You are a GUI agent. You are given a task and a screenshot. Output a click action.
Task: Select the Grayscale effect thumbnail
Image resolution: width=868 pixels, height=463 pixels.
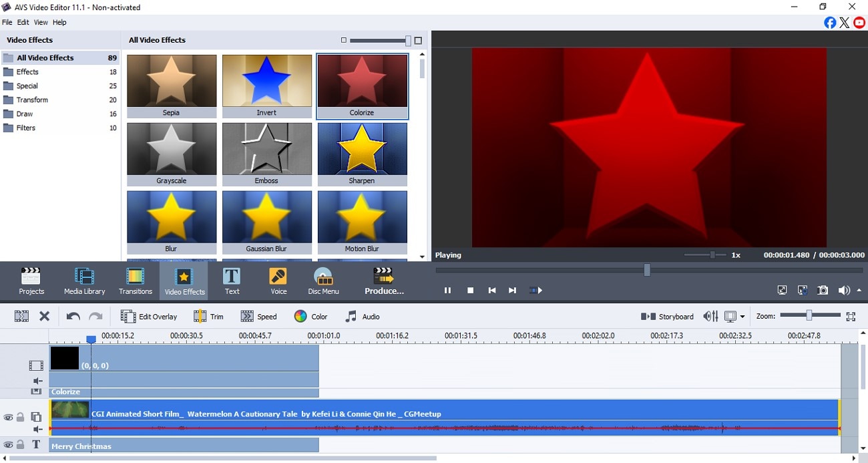[x=172, y=154]
